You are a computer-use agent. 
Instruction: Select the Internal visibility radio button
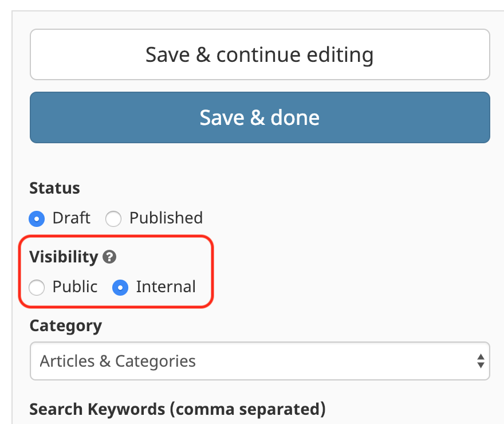tap(120, 287)
